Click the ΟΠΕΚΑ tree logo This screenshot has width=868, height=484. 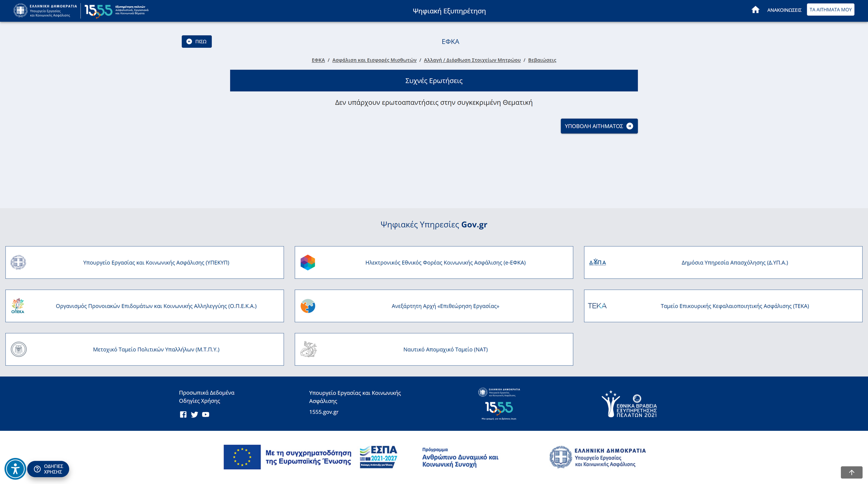pos(18,306)
